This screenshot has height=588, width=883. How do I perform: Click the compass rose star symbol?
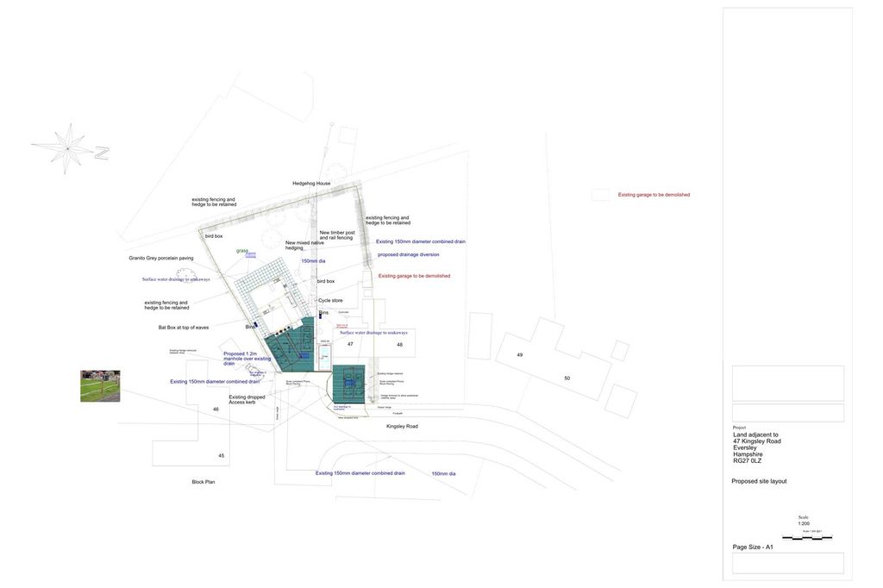(x=67, y=148)
